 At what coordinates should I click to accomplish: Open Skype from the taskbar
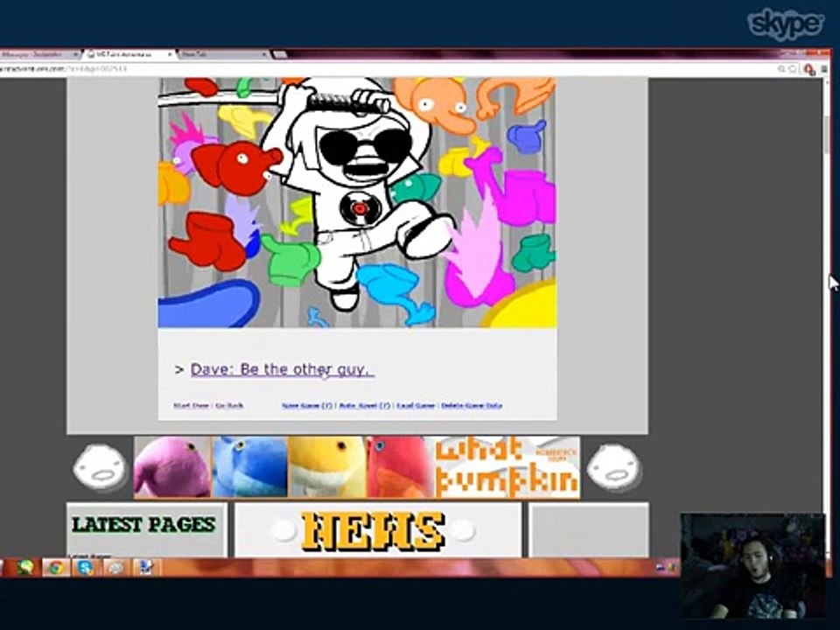[x=85, y=567]
